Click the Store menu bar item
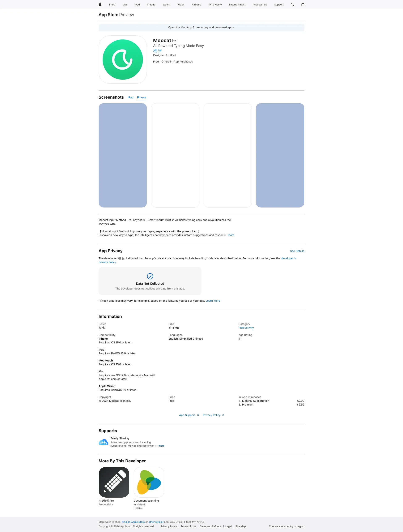The width and height of the screenshot is (403, 532). click(112, 5)
